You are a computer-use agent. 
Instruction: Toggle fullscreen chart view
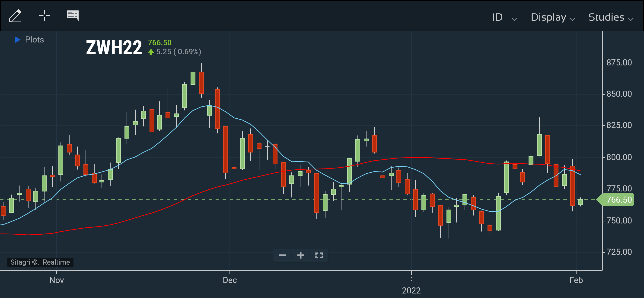click(319, 255)
